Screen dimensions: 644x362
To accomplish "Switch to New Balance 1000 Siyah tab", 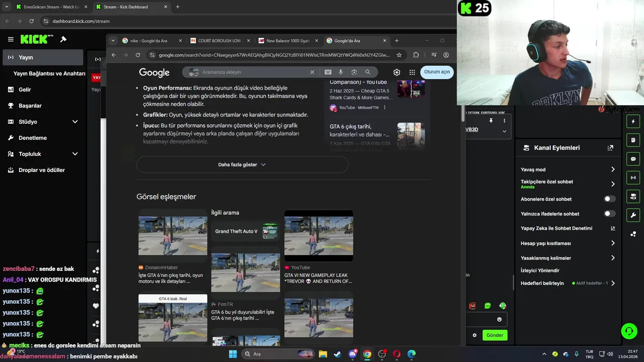I will click(288, 41).
